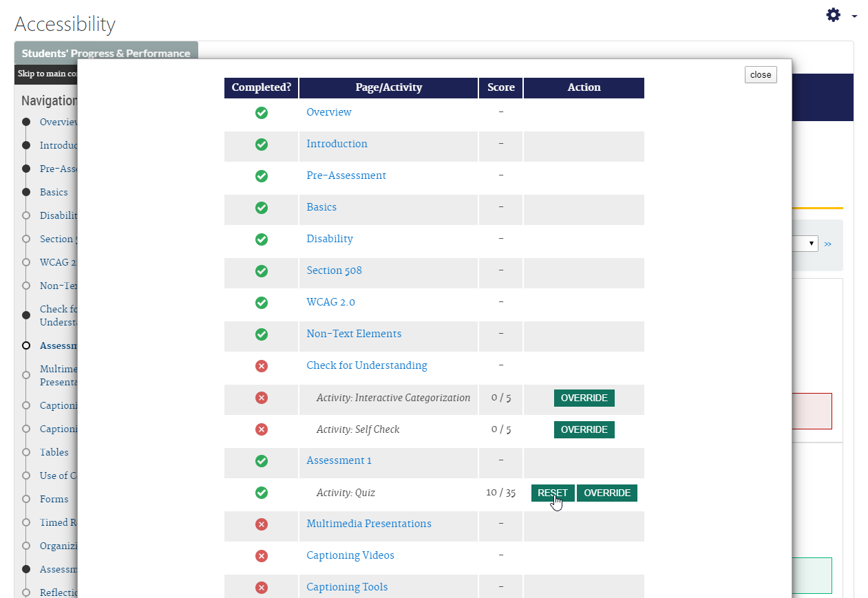Click green checkmark in Disability row
The height and width of the screenshot is (598, 868).
click(x=262, y=239)
